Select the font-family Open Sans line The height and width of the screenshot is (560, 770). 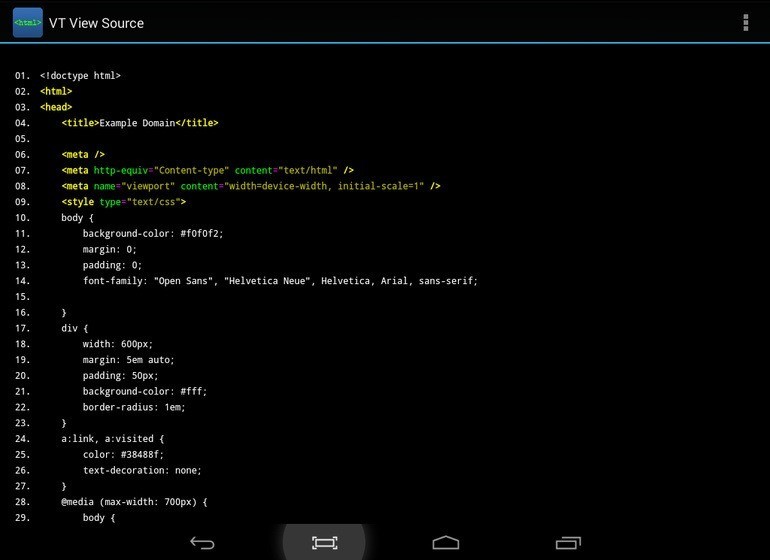tap(280, 281)
